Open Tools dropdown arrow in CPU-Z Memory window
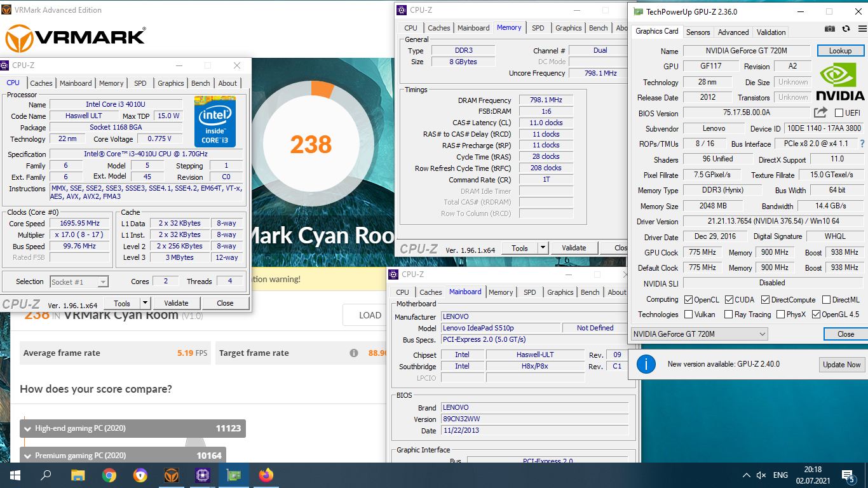868x488 pixels. point(543,248)
